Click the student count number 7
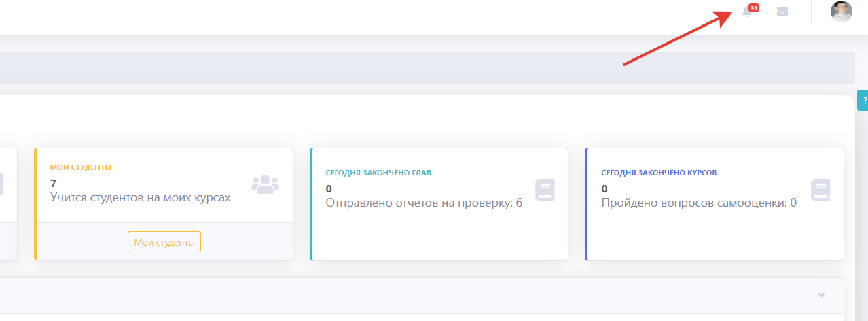Image resolution: width=868 pixels, height=321 pixels. [54, 183]
